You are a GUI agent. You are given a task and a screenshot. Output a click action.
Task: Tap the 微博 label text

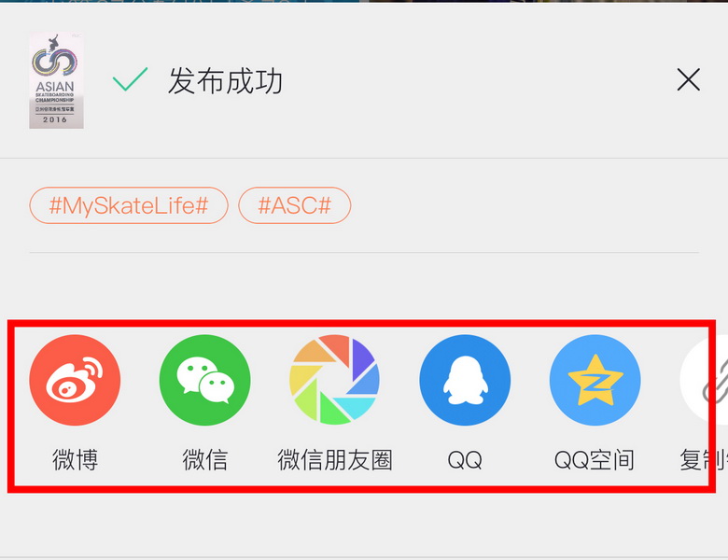tap(75, 460)
